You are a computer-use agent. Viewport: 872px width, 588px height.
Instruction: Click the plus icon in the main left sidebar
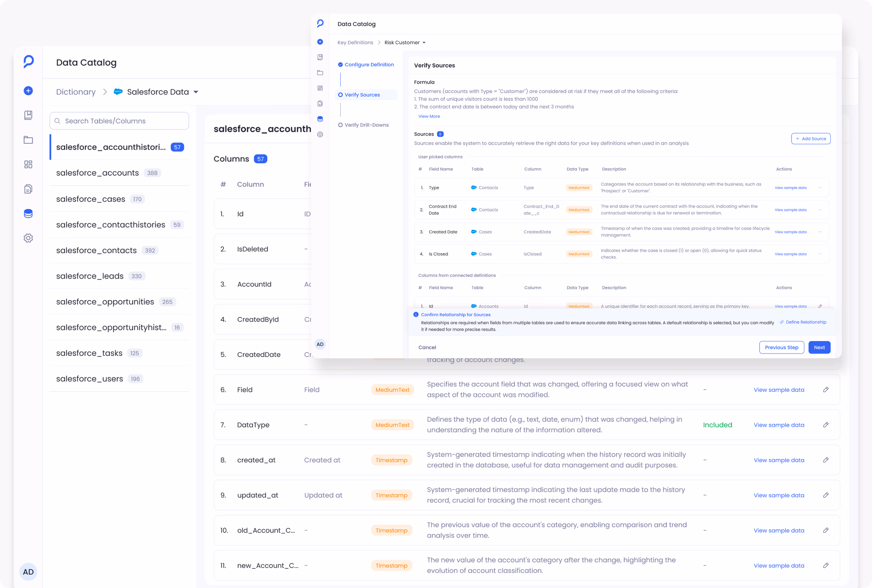(28, 91)
